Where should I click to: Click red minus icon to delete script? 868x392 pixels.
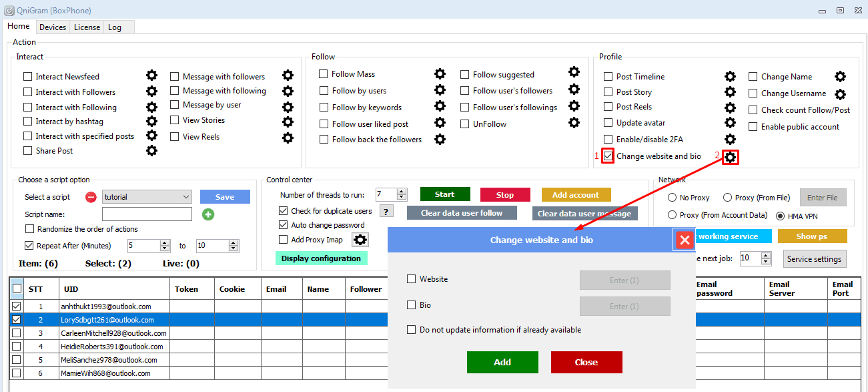coord(91,197)
